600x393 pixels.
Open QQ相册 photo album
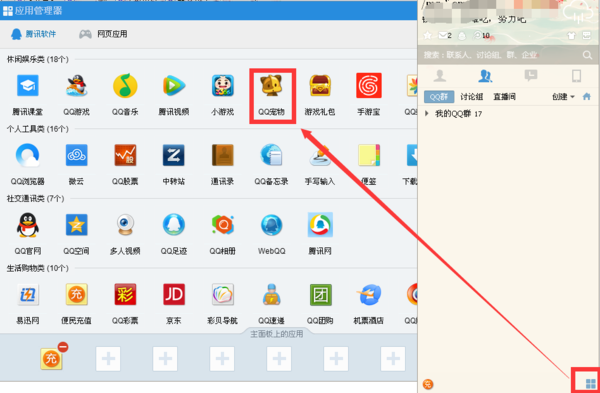tap(223, 225)
